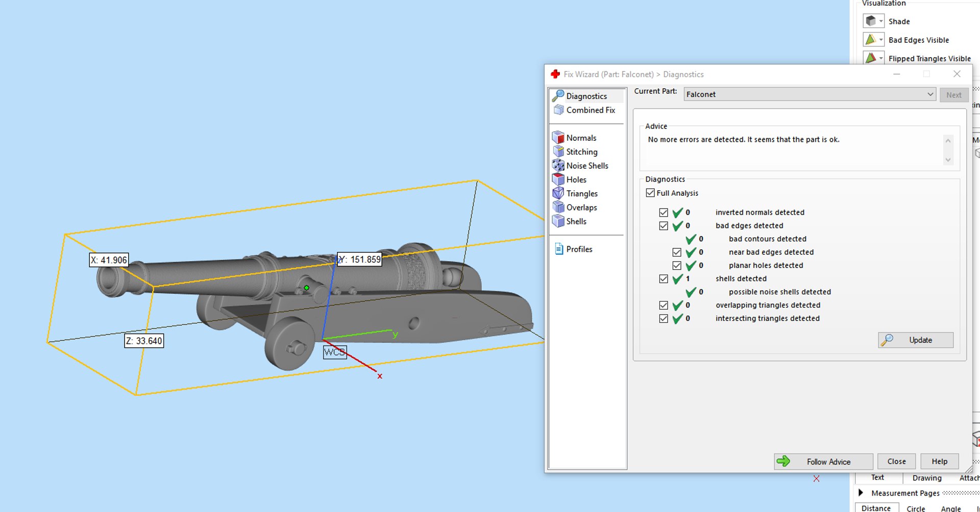Toggle the shells detected checkbox
This screenshot has width=980, height=512.
(664, 278)
